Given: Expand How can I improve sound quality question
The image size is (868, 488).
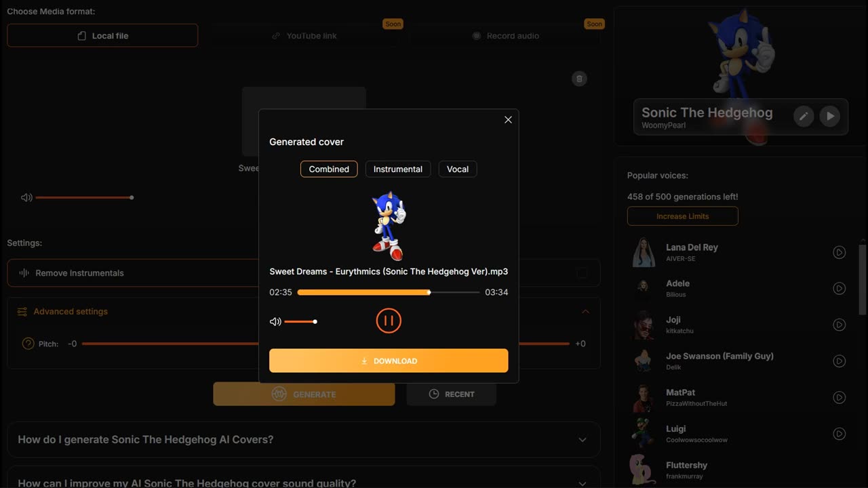Looking at the screenshot, I should [x=304, y=477].
